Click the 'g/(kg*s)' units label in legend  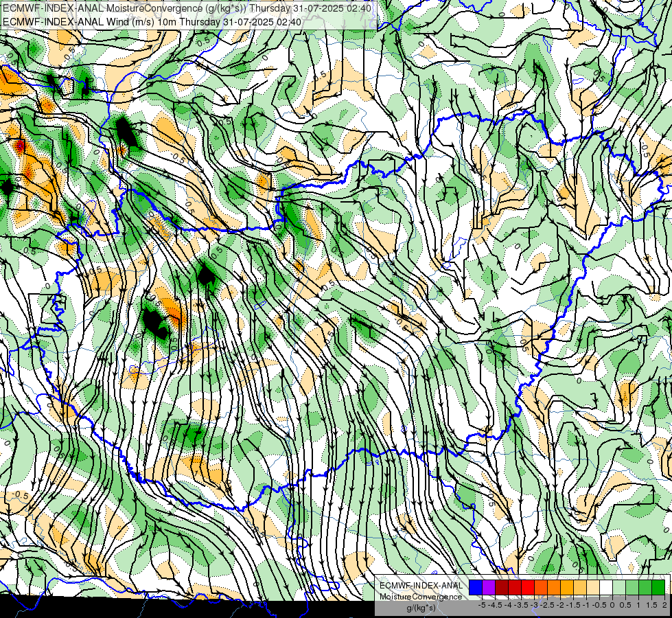(421, 608)
